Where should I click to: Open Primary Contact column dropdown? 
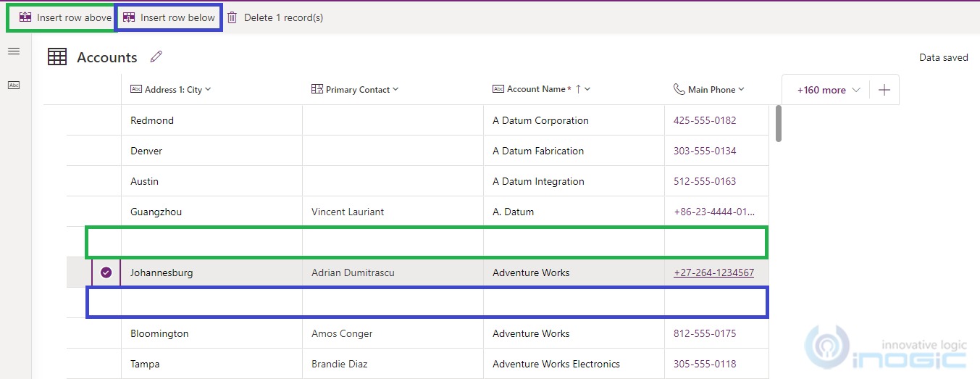(395, 89)
